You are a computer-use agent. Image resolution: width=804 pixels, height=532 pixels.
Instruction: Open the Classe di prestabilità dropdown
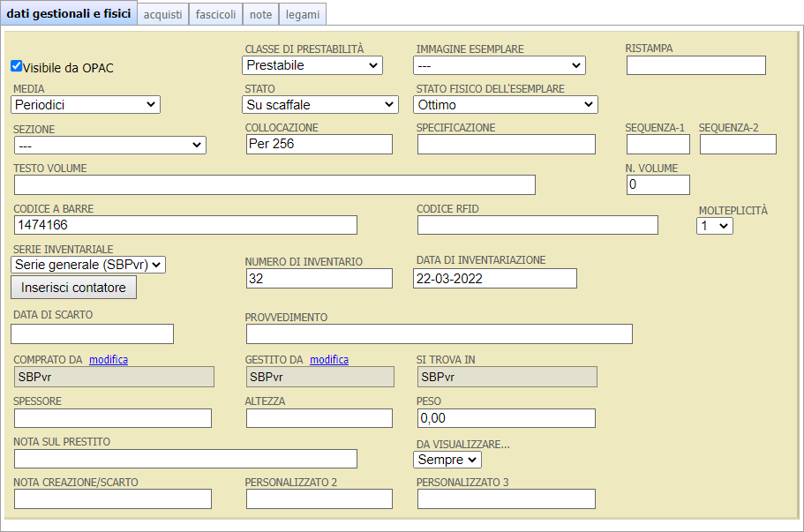pos(312,65)
